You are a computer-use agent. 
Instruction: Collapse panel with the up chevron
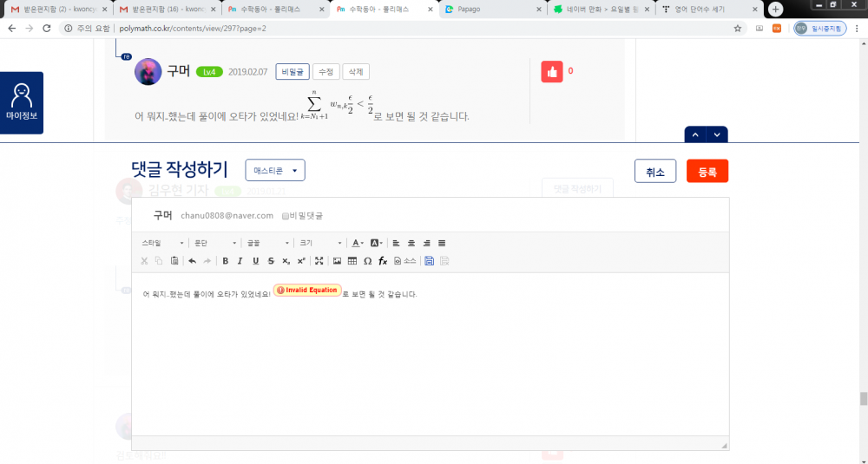[695, 135]
